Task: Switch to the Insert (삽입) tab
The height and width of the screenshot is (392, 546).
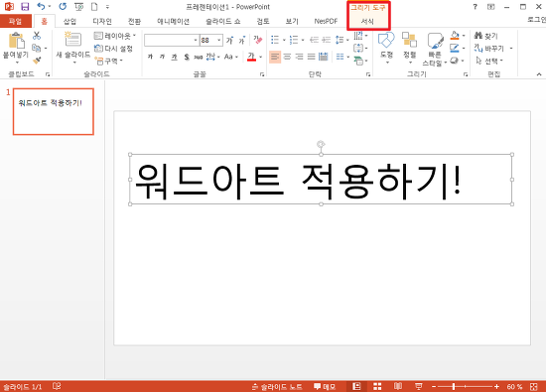Action: coord(69,21)
